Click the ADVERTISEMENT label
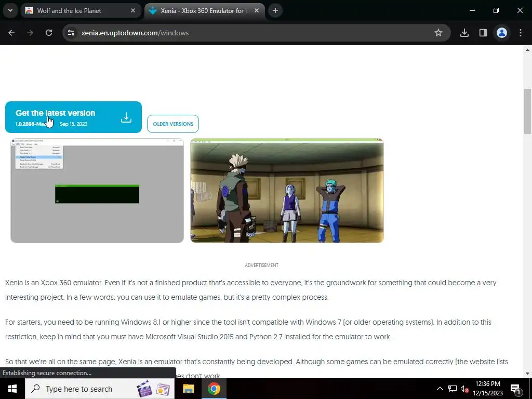 [262, 265]
